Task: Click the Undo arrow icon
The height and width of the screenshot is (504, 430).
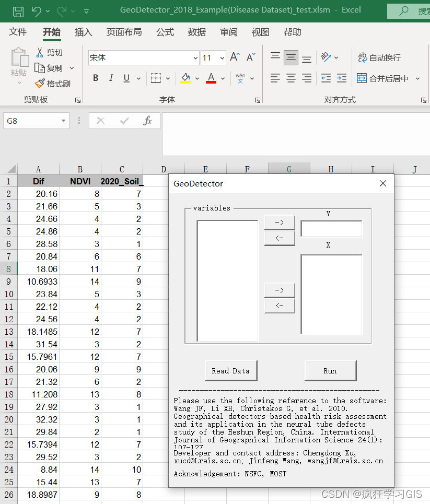Action: click(x=37, y=11)
